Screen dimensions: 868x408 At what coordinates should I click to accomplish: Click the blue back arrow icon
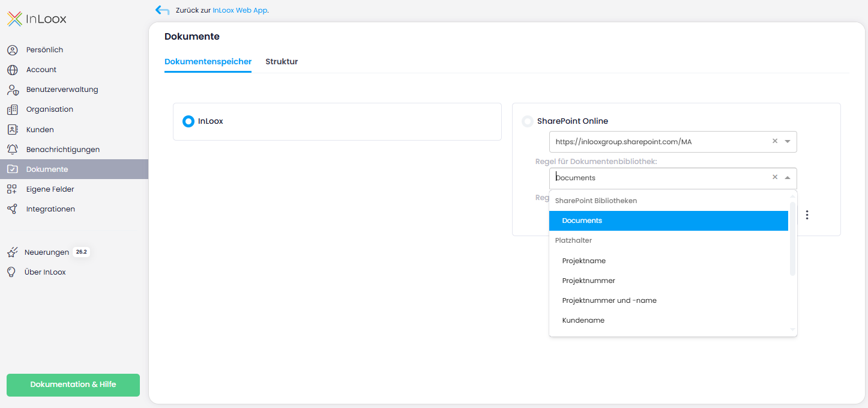point(162,10)
